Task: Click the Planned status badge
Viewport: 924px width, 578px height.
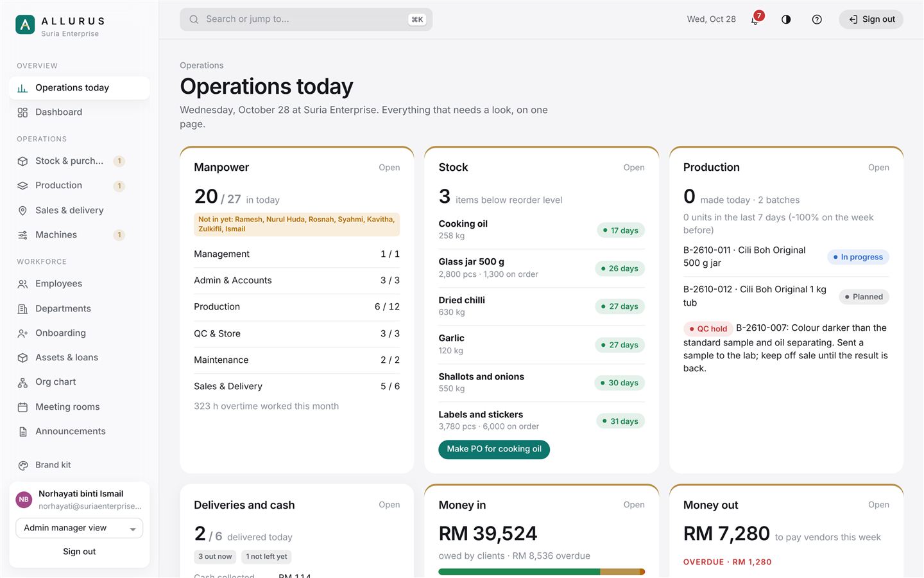Action: [864, 297]
